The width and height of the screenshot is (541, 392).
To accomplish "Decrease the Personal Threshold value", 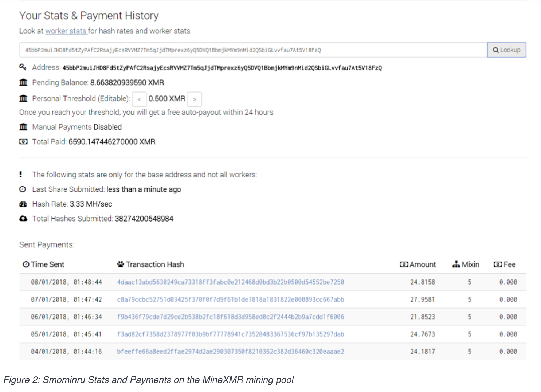I will (139, 99).
